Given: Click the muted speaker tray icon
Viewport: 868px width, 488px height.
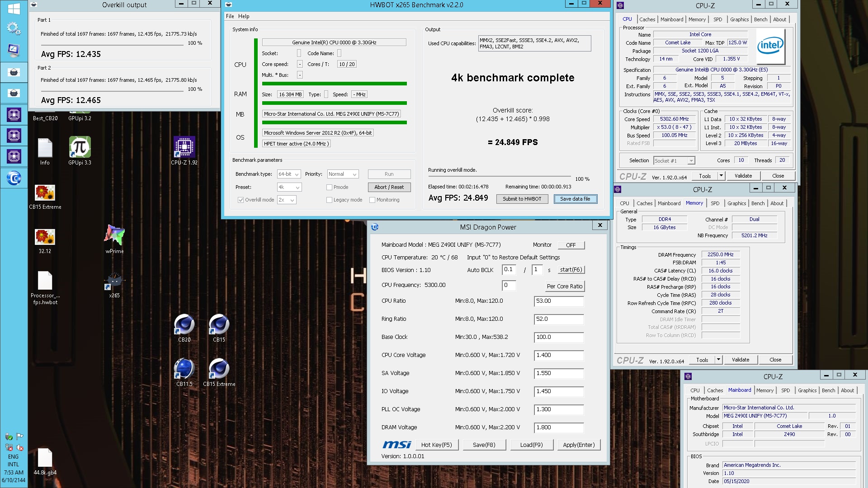Looking at the screenshot, I should click(19, 447).
